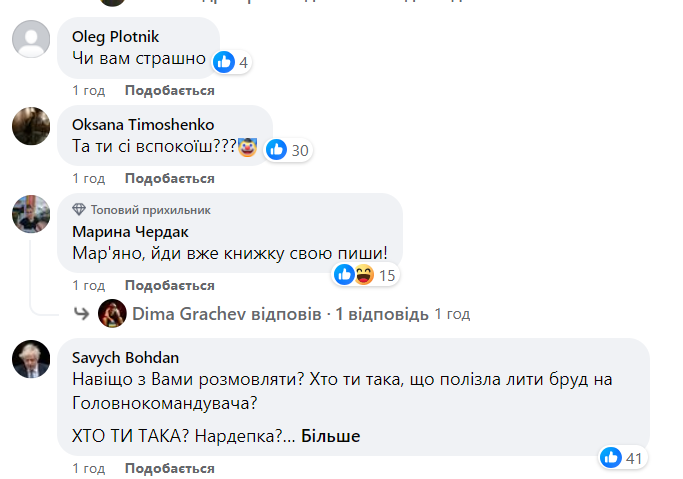The image size is (683, 479).
Task: Click the Топовий прихильник diamond badge icon
Action: [x=80, y=210]
